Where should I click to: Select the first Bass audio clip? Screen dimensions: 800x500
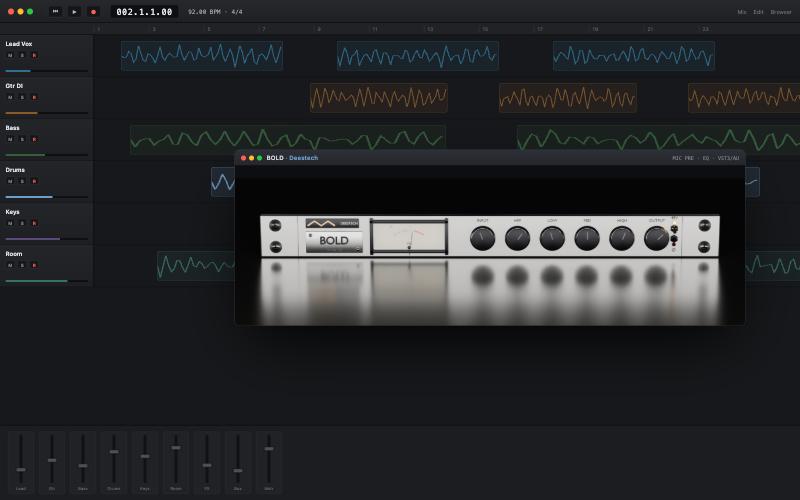pos(288,139)
